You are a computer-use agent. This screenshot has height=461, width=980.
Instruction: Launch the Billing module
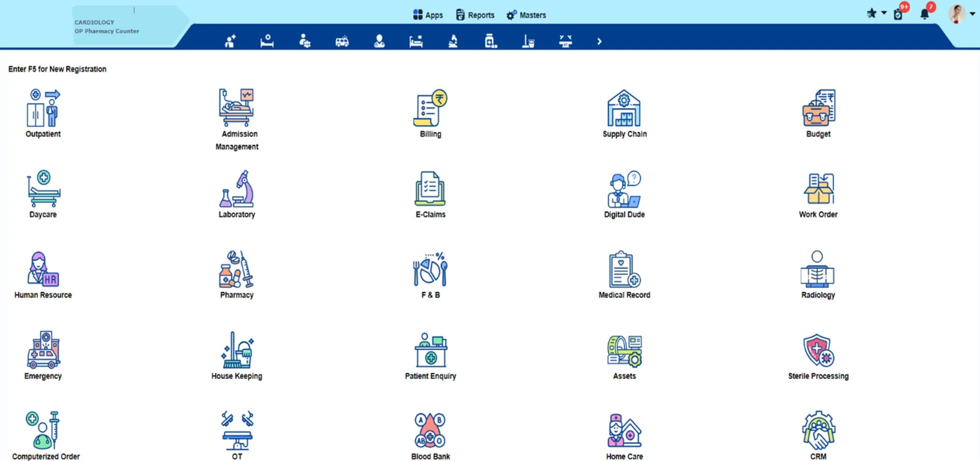click(431, 113)
